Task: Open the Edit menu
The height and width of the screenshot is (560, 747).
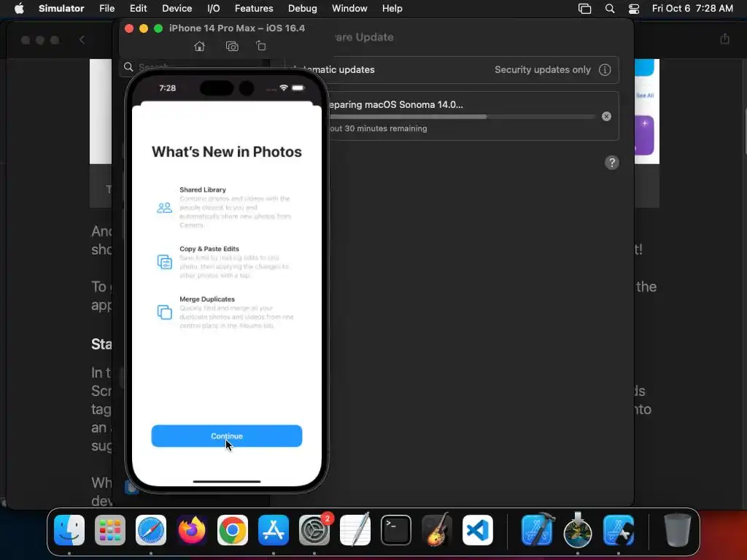Action: click(138, 9)
